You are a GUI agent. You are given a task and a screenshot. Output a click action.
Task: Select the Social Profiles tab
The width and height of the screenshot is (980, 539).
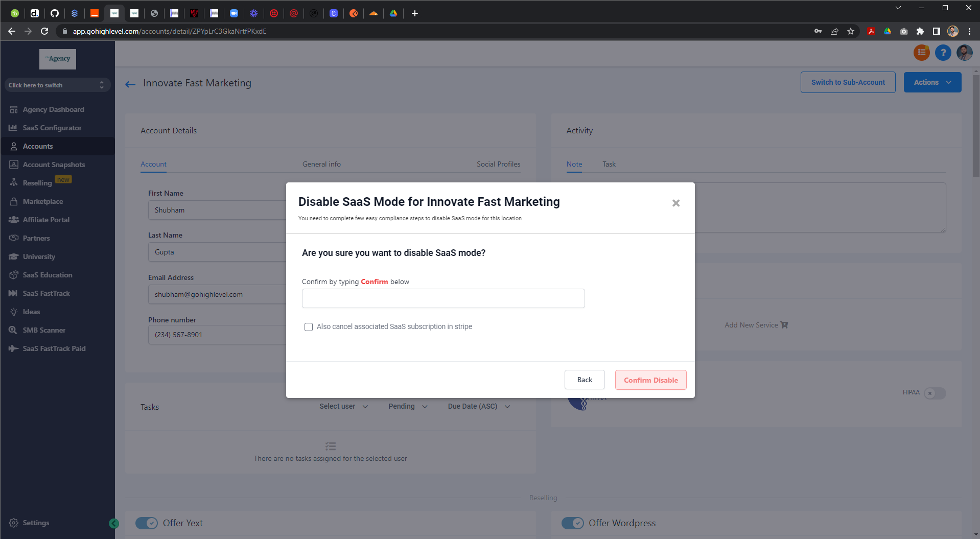[x=498, y=164]
